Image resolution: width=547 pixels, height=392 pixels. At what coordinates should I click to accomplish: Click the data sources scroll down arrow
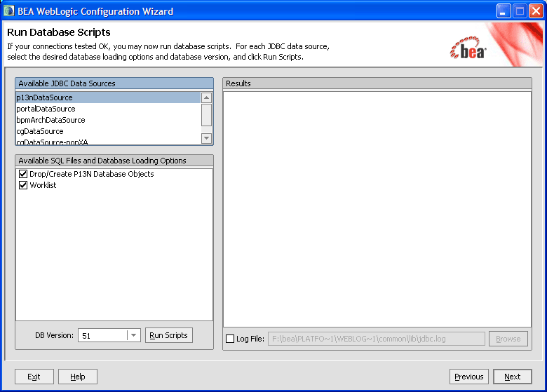[x=206, y=138]
